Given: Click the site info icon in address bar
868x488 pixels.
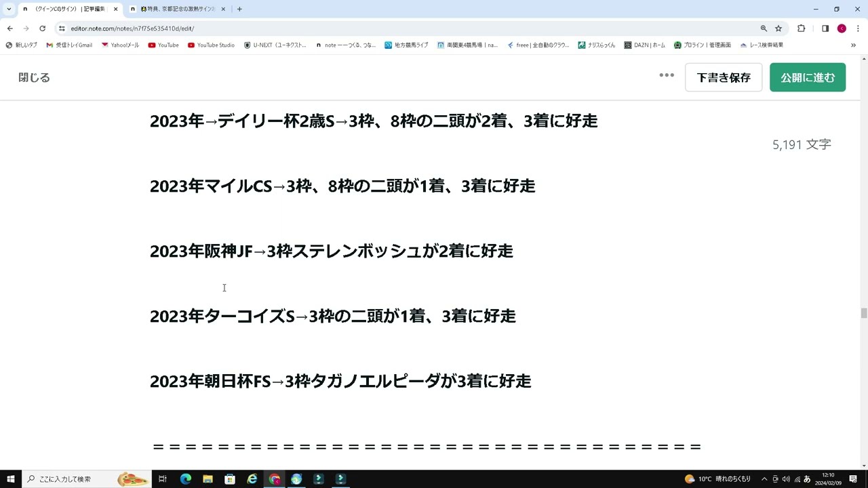Looking at the screenshot, I should pyautogui.click(x=62, y=28).
